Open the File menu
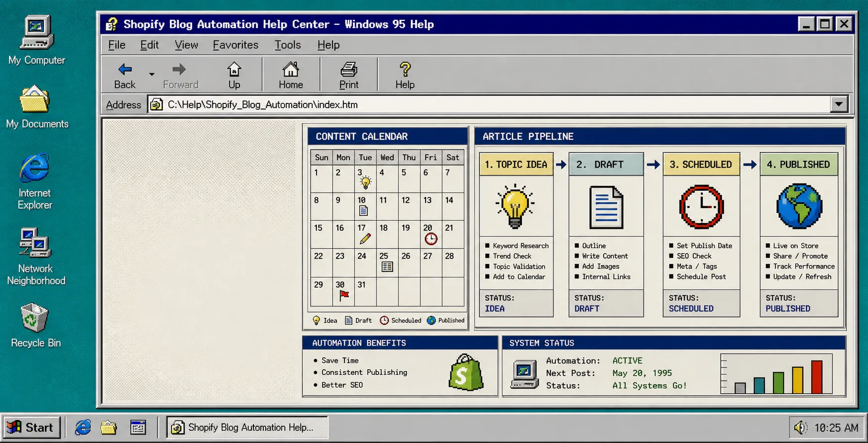 tap(117, 45)
